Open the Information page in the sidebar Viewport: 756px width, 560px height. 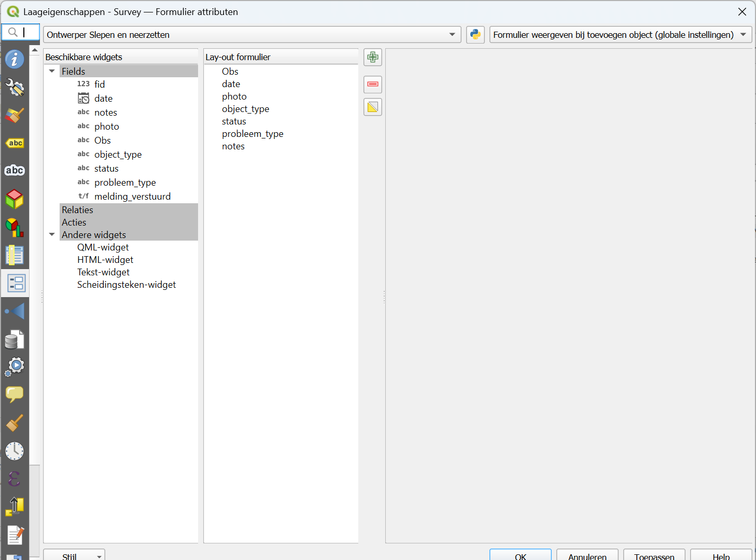click(x=15, y=60)
